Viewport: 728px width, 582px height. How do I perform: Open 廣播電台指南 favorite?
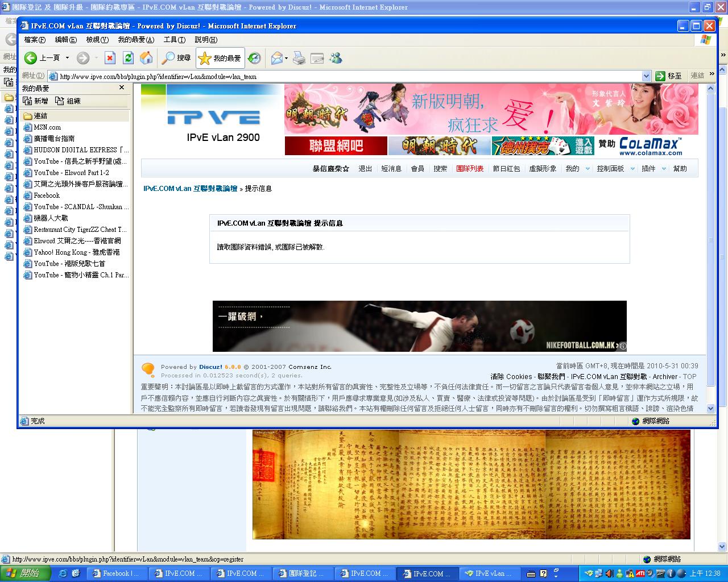click(x=54, y=139)
